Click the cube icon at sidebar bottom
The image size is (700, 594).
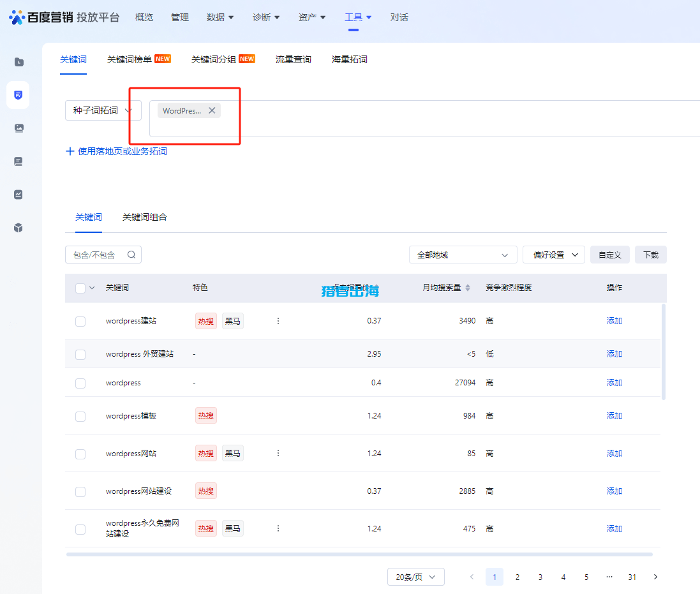(19, 228)
